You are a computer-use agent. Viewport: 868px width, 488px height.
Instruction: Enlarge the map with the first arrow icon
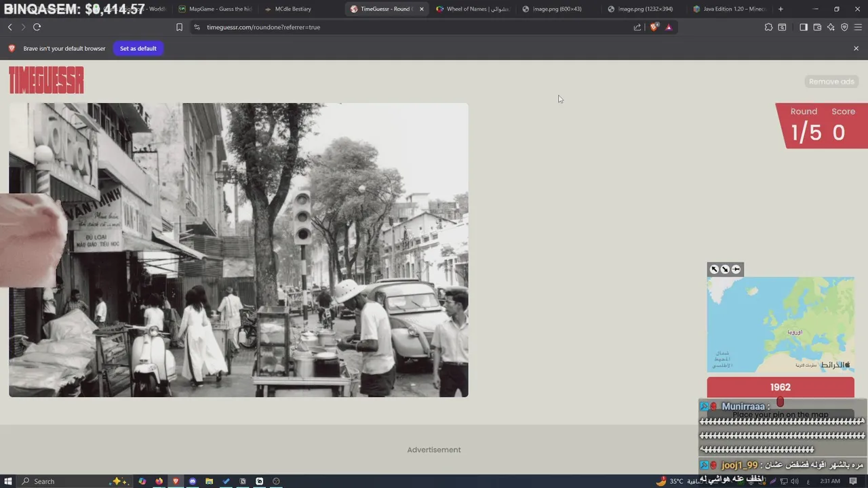click(x=714, y=269)
